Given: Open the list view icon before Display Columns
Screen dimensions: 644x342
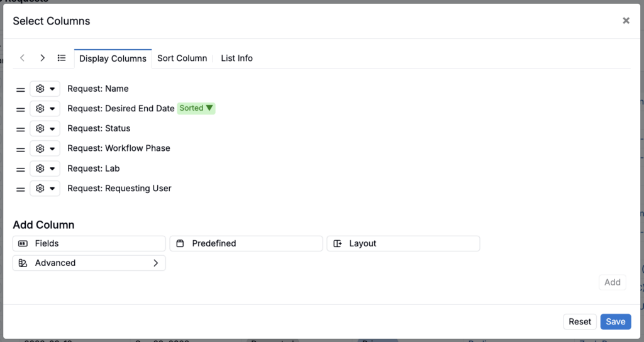Looking at the screenshot, I should point(62,58).
